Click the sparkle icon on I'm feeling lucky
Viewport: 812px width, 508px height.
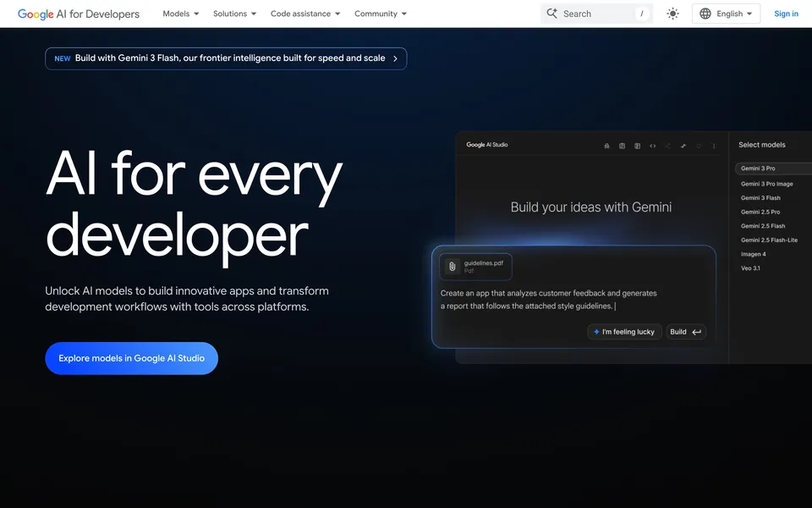coord(597,332)
